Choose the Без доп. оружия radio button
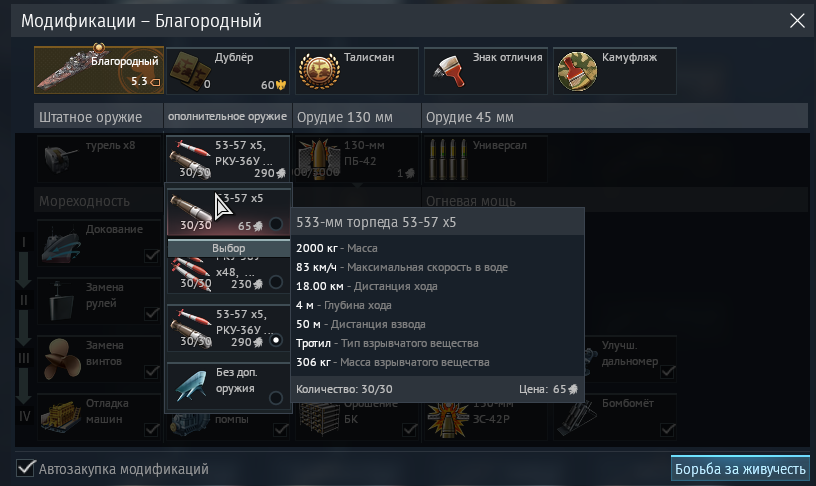Viewport: 816px width, 486px height. [x=276, y=398]
